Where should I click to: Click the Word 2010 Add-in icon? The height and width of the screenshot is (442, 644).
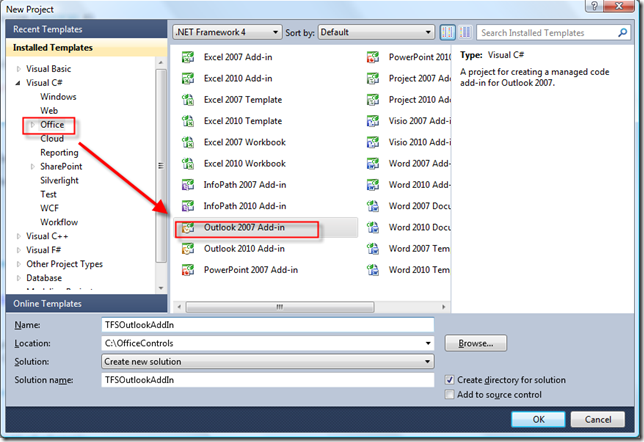(x=373, y=185)
